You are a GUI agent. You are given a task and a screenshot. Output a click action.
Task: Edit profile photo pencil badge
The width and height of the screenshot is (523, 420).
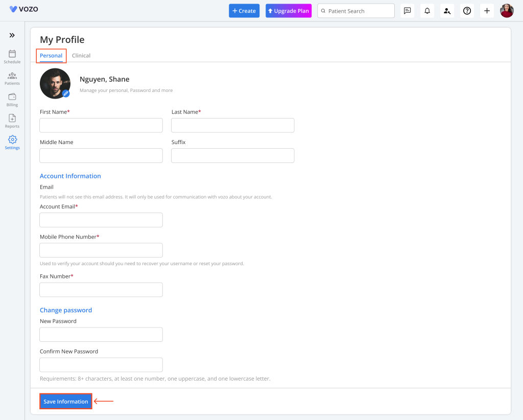66,94
